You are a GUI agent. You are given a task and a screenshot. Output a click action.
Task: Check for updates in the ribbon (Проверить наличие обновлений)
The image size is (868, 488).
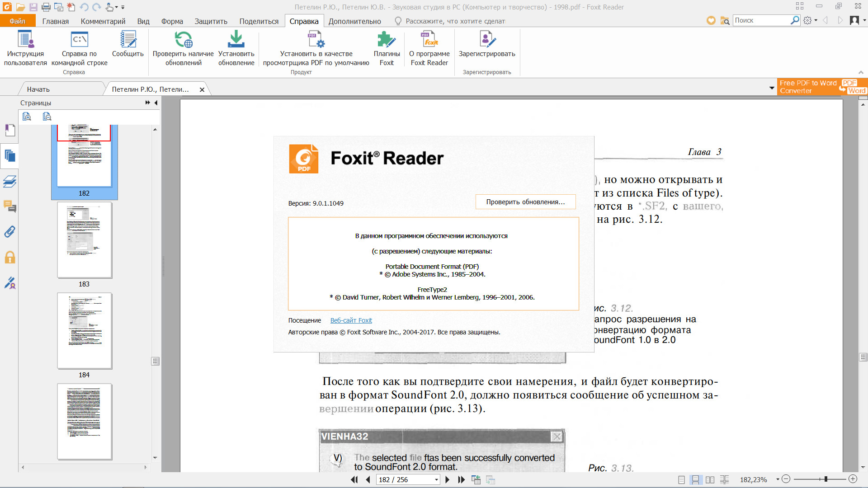click(x=183, y=48)
